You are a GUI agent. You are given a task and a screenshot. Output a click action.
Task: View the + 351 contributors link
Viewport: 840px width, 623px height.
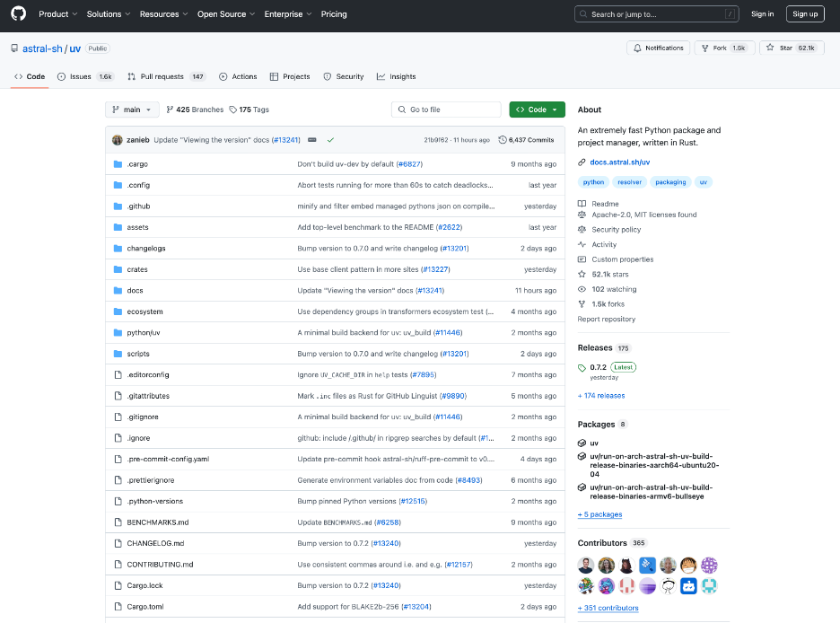pos(608,608)
